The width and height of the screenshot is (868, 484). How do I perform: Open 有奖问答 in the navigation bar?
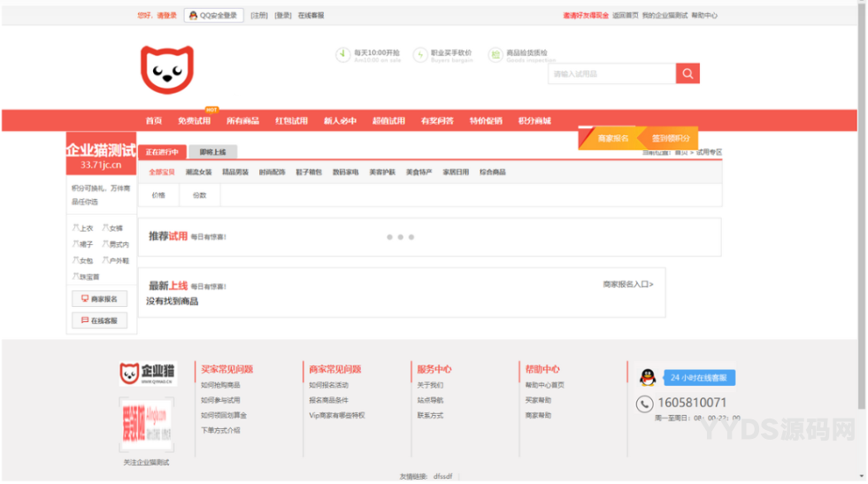pos(437,120)
